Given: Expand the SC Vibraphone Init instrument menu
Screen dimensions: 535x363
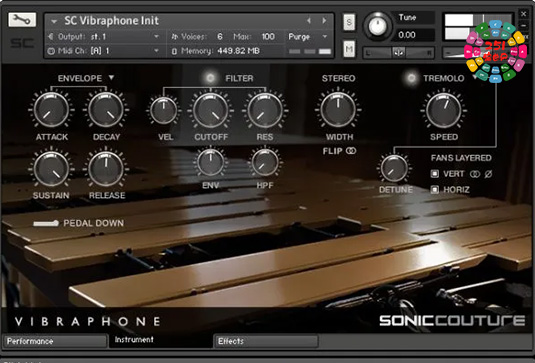Looking at the screenshot, I should point(54,21).
